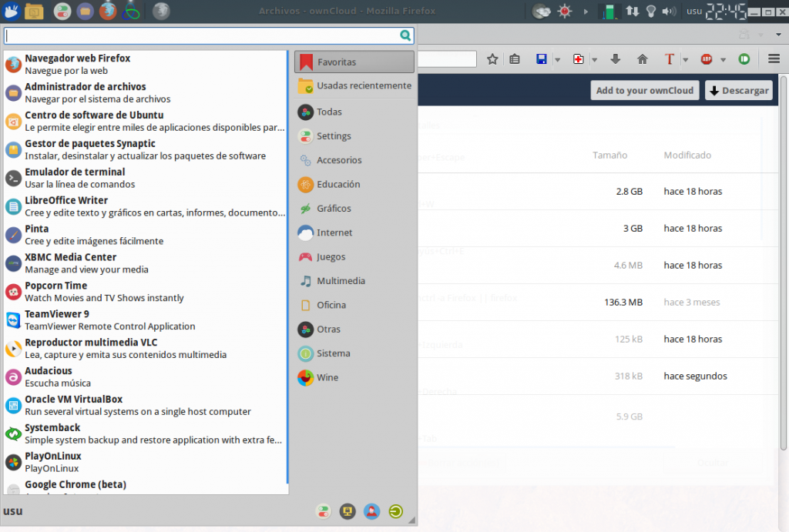Launch XBMC Media Center
789x532 pixels.
coord(146,263)
